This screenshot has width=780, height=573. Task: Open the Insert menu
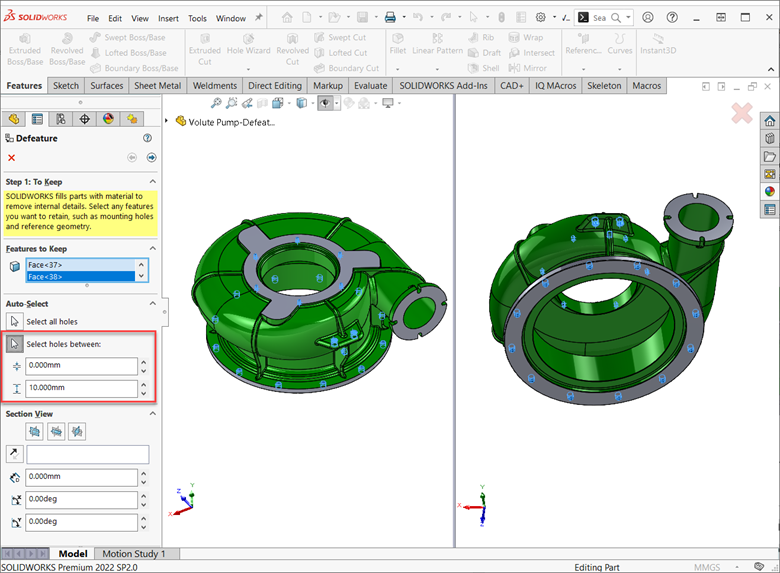(x=168, y=18)
